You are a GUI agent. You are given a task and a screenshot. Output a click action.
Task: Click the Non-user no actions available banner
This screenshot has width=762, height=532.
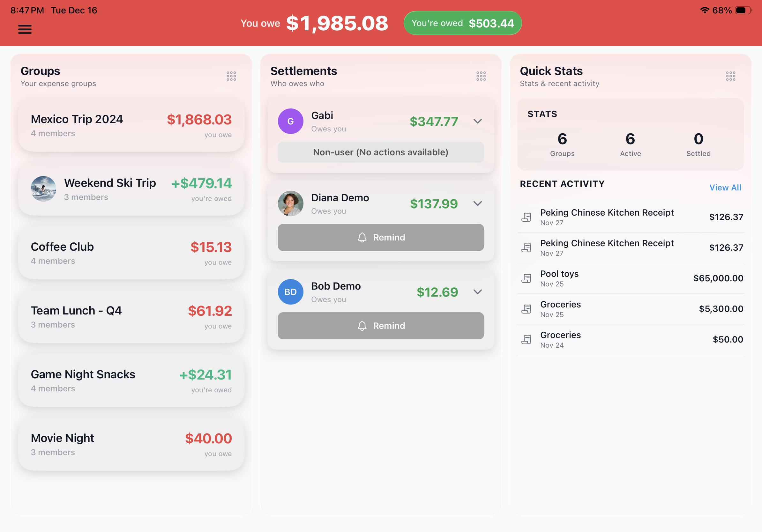(x=381, y=152)
